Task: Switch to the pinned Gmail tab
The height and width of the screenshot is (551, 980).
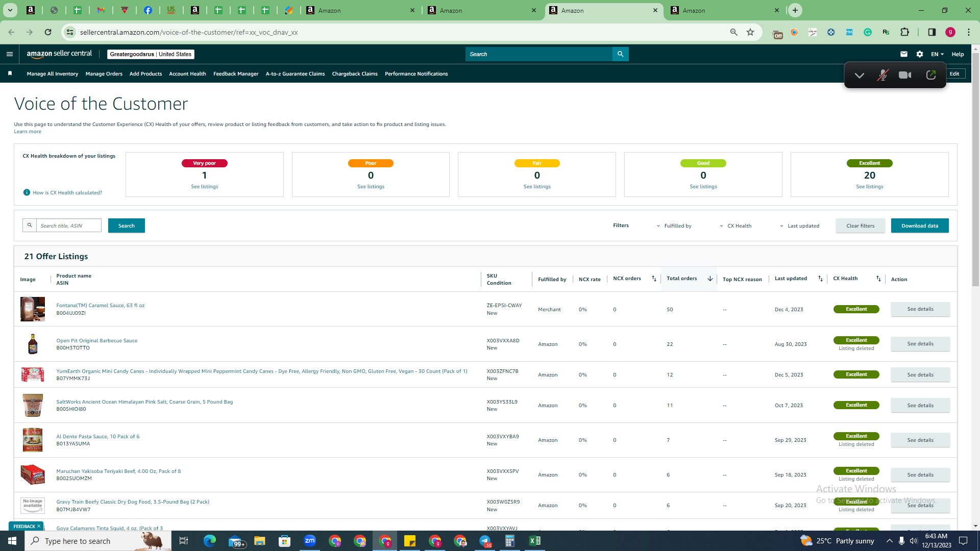Action: pyautogui.click(x=101, y=10)
